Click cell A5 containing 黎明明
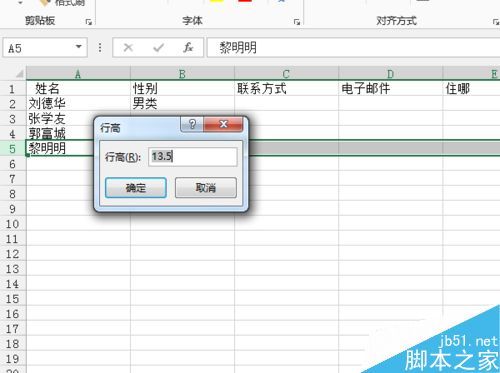The image size is (500, 373). pyautogui.click(x=60, y=148)
